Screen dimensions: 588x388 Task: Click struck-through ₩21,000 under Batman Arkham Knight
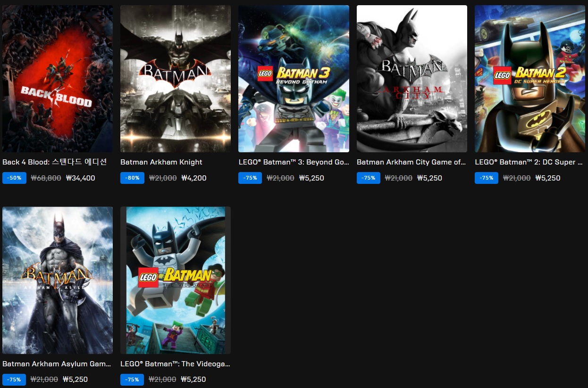click(x=163, y=178)
